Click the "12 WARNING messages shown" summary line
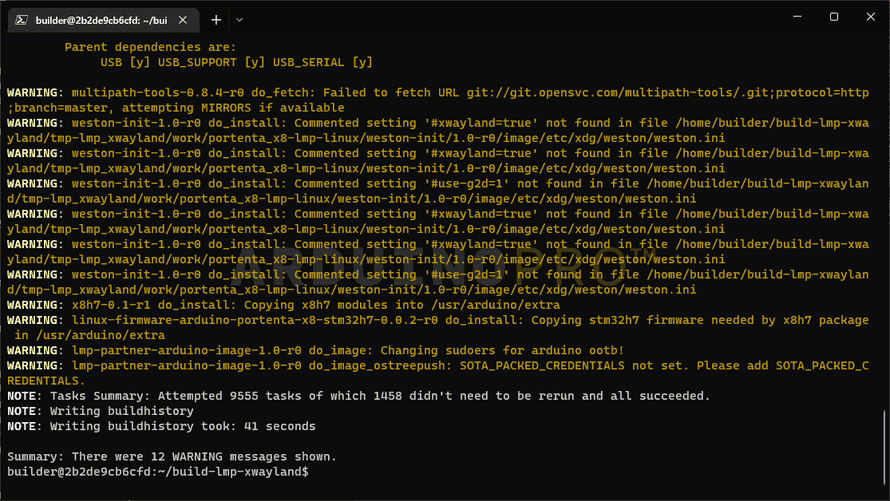The width and height of the screenshot is (890, 501). pyautogui.click(x=172, y=456)
